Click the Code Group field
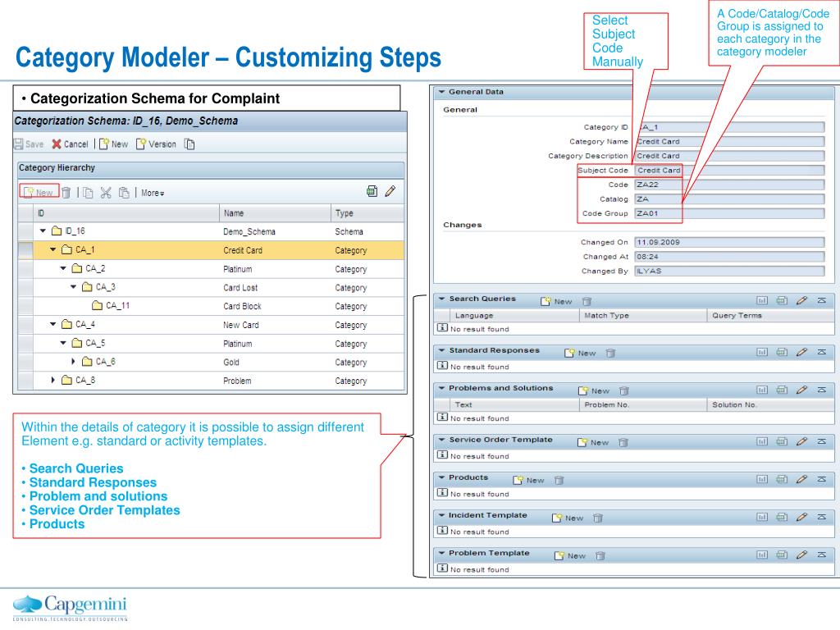 tap(729, 213)
